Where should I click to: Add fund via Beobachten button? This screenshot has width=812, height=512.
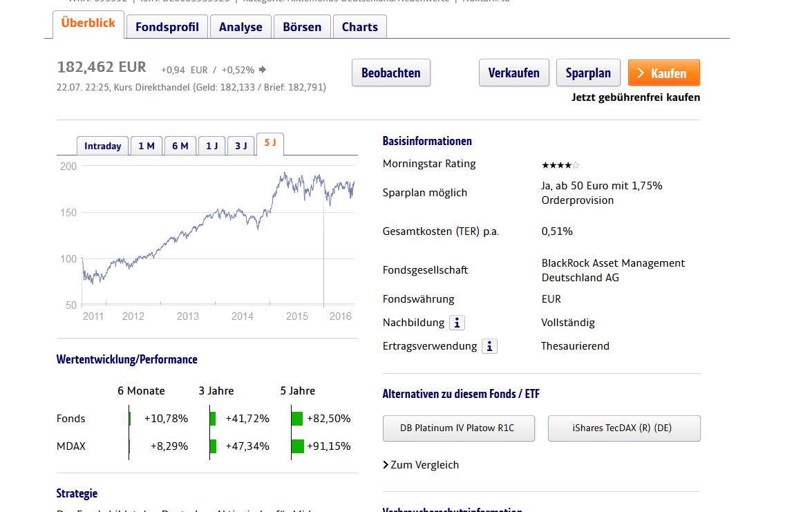[390, 73]
